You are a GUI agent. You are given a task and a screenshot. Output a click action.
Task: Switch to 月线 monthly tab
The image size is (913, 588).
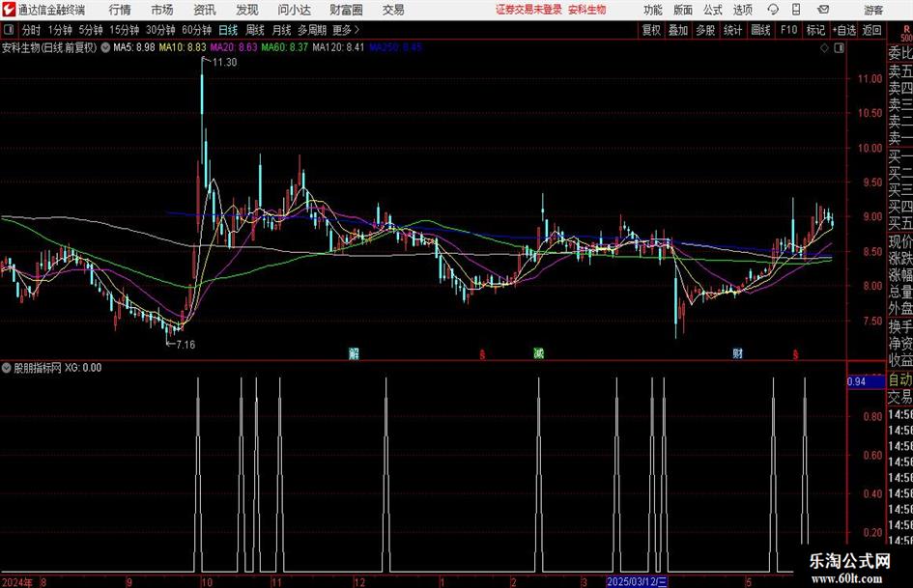click(x=282, y=30)
